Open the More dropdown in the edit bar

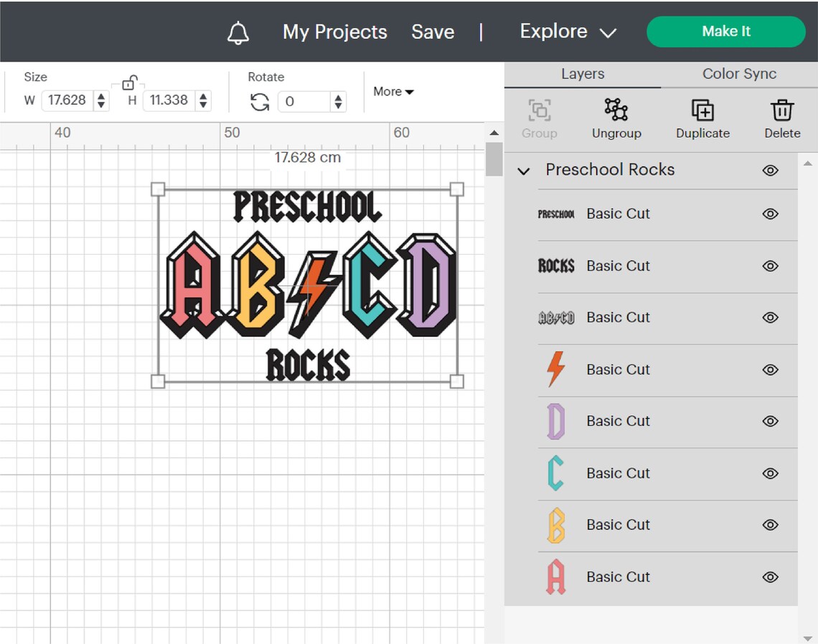[392, 92]
